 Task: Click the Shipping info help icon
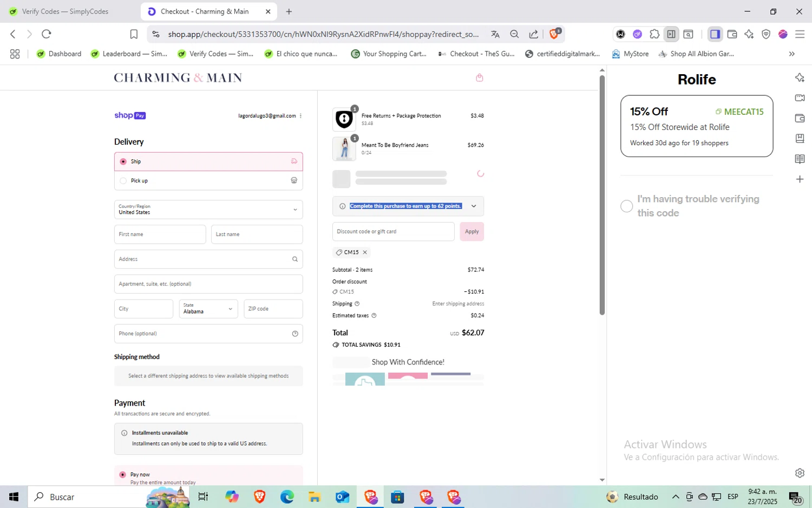(x=357, y=304)
